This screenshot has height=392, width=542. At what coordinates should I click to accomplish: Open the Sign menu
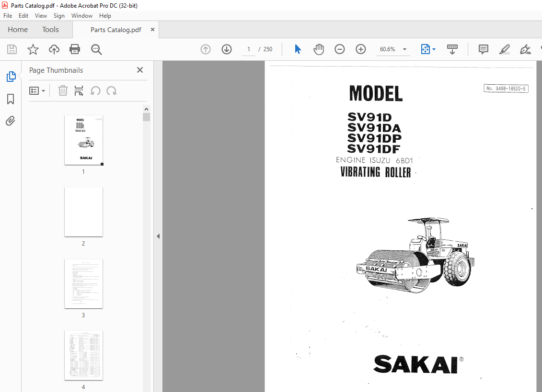[x=59, y=15]
